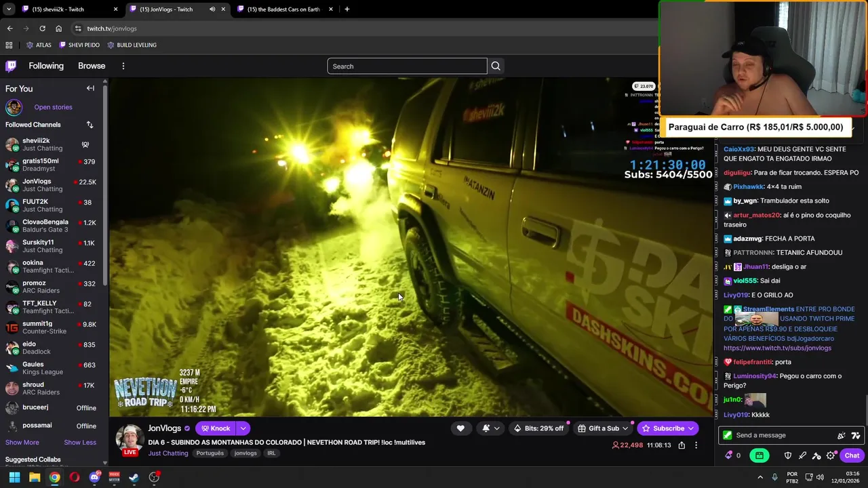Screen dimensions: 868x488
Task: Open the notification bell settings
Action: tap(491, 428)
